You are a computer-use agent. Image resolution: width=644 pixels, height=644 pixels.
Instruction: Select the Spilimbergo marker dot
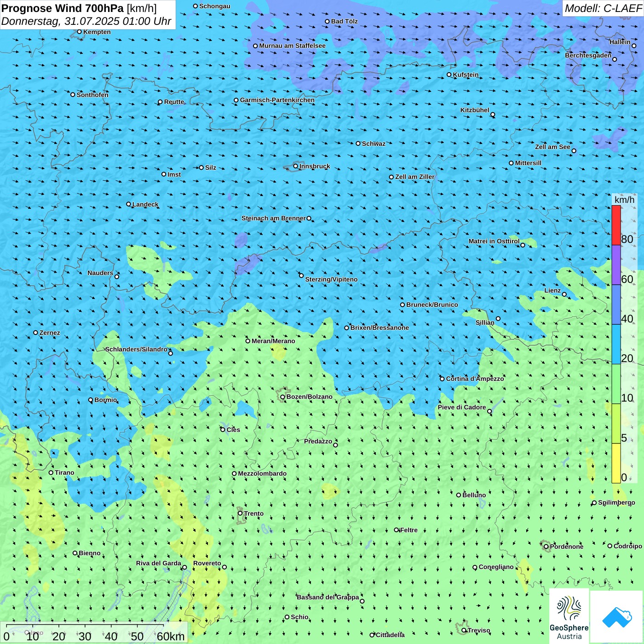pos(594,503)
